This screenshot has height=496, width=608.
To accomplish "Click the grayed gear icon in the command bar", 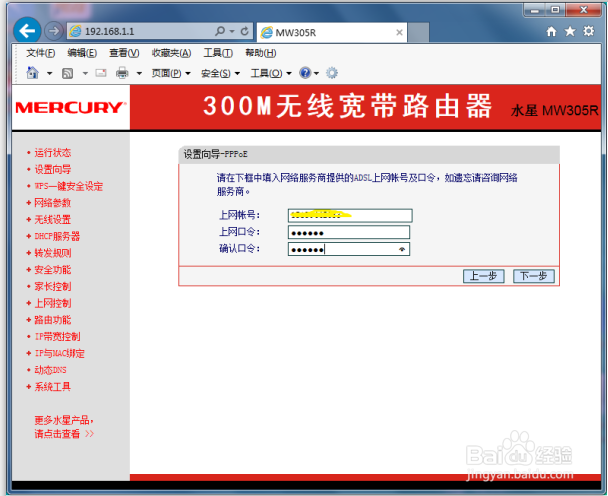I will pos(332,73).
